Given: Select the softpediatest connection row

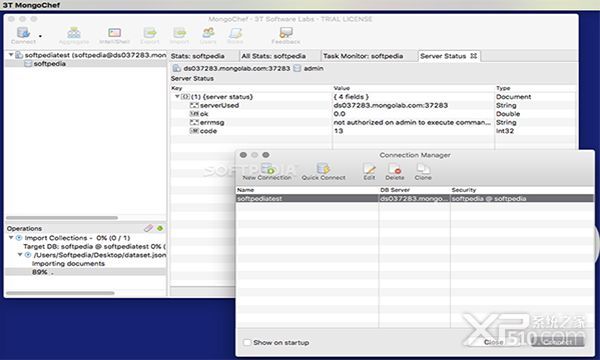Looking at the screenshot, I should pos(415,199).
